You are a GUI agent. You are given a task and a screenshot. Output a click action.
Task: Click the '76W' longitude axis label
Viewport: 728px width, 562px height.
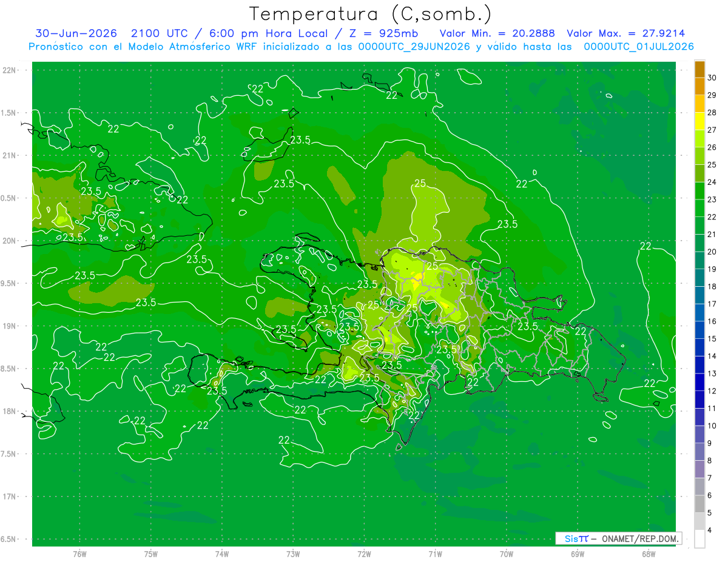(79, 554)
